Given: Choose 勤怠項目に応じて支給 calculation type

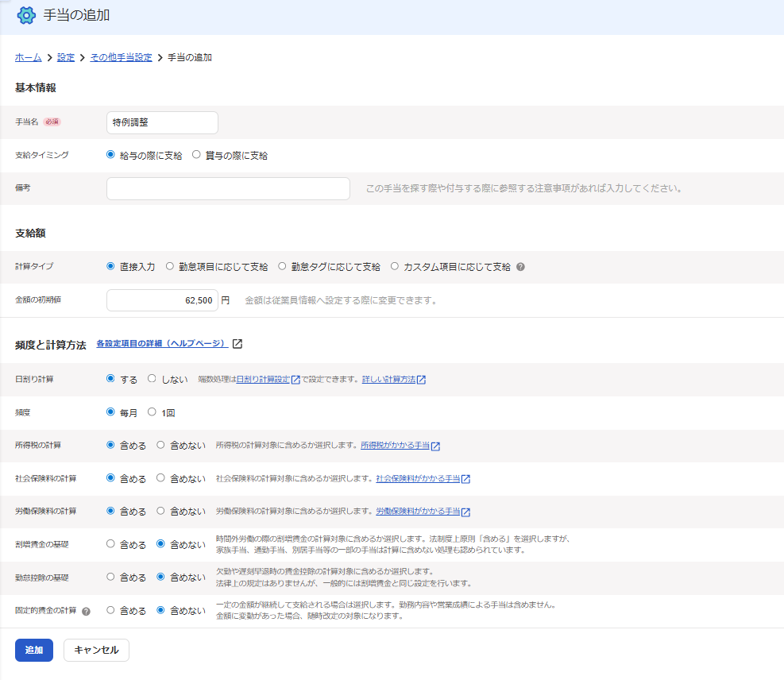Looking at the screenshot, I should click(170, 266).
